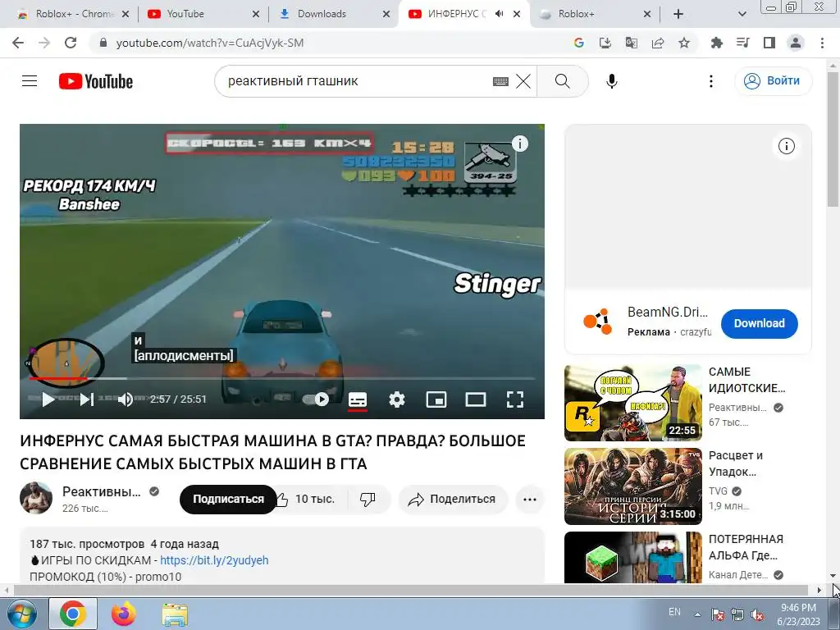Screen dimensions: 840x630
Task: Enter full screen mode
Action: pyautogui.click(x=515, y=399)
